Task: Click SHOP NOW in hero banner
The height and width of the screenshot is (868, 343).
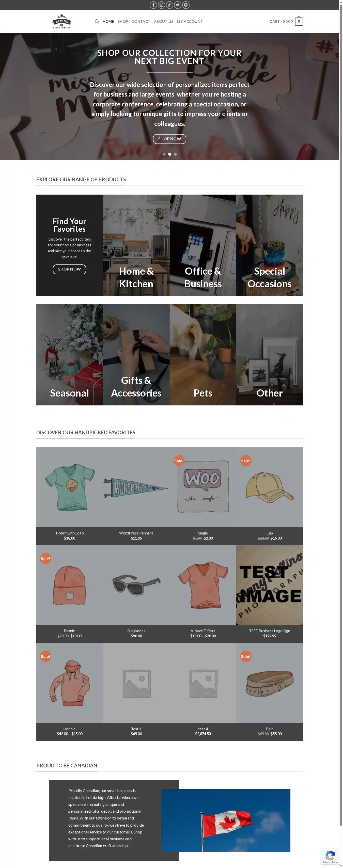Action: tap(169, 139)
